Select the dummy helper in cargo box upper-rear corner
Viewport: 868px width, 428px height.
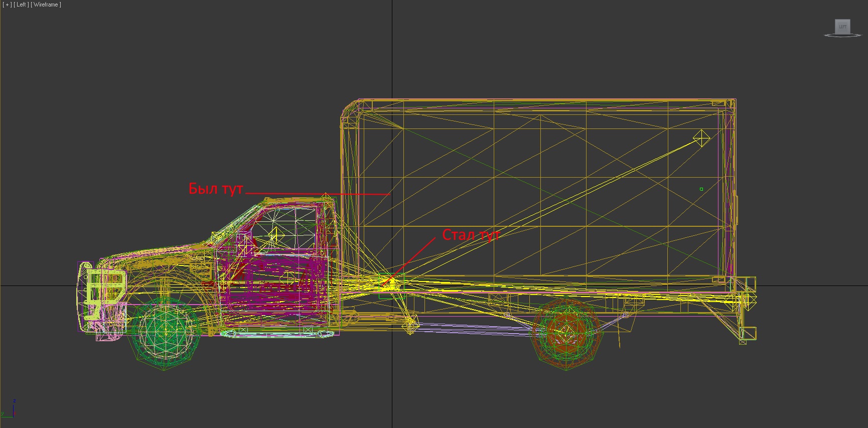(x=701, y=138)
